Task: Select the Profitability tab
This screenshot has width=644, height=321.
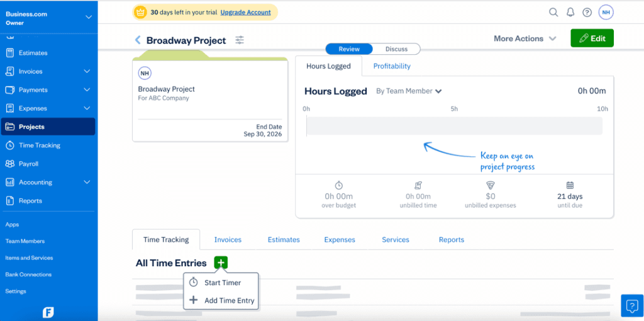Action: (x=392, y=66)
